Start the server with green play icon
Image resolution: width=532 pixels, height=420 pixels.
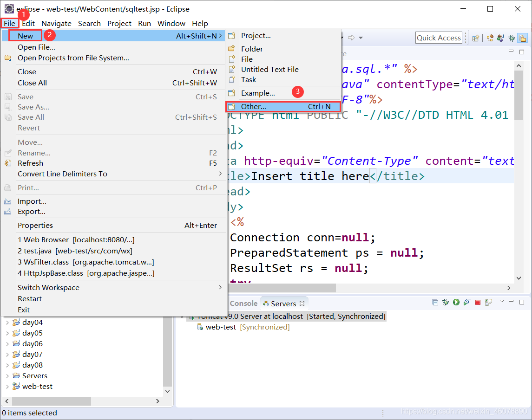coord(456,302)
